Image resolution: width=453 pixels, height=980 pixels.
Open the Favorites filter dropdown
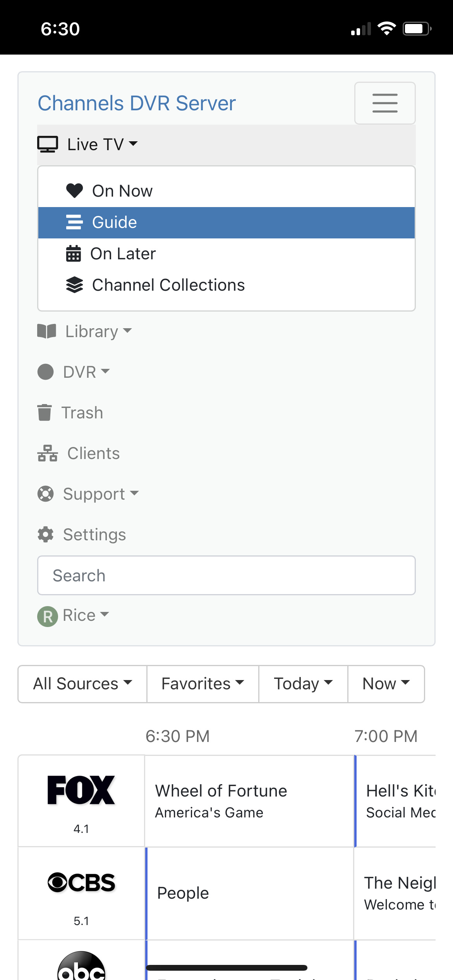pyautogui.click(x=202, y=684)
